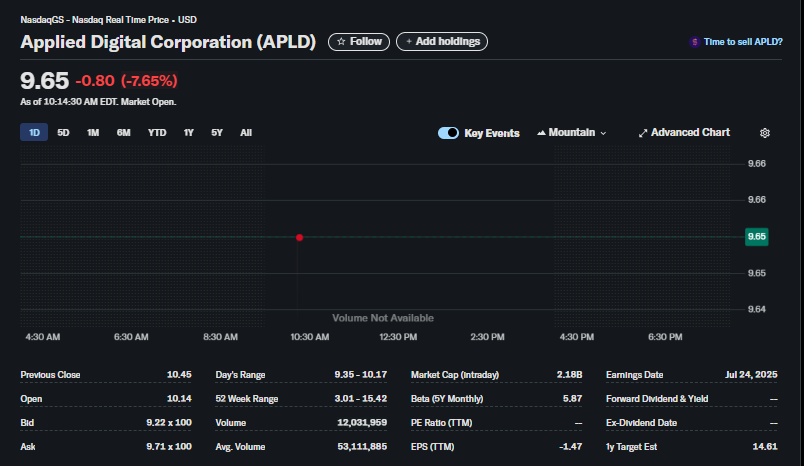Image resolution: width=804 pixels, height=466 pixels.
Task: Select the 5Y range tab
Action: tap(217, 132)
